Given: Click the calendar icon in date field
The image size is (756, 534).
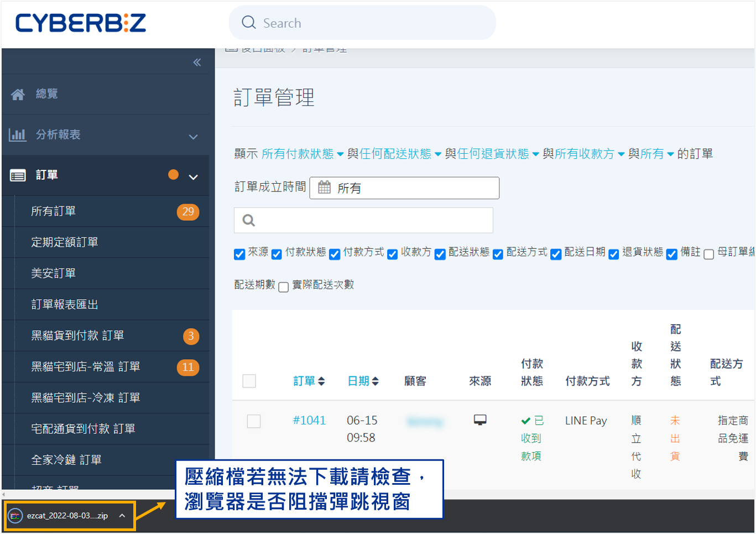Looking at the screenshot, I should click(x=325, y=188).
